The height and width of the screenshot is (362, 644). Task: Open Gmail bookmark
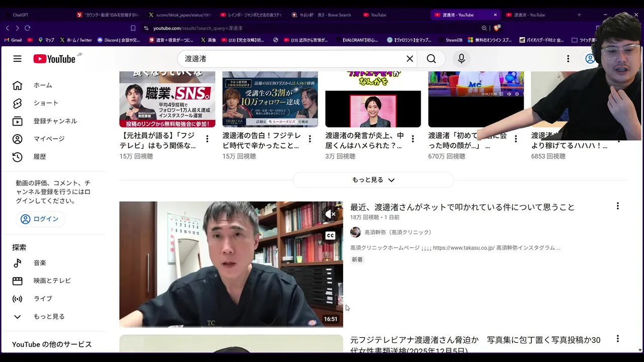pos(14,40)
